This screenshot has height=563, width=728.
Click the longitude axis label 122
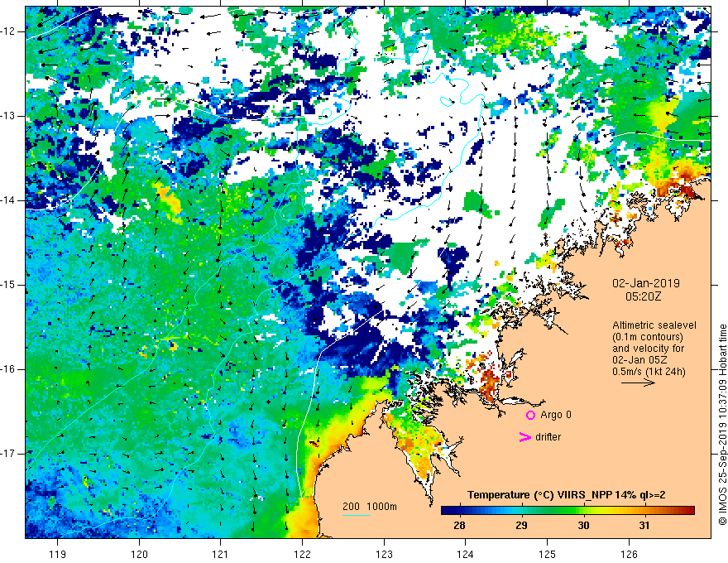coord(302,554)
